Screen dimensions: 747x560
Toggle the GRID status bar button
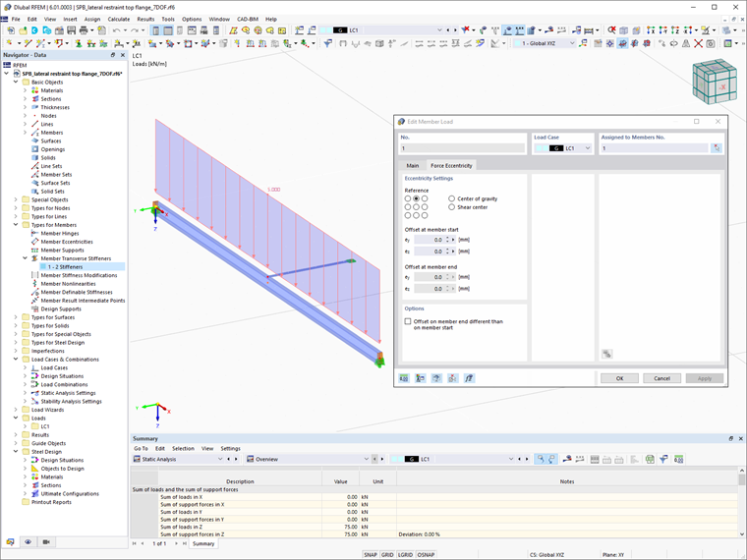(387, 555)
